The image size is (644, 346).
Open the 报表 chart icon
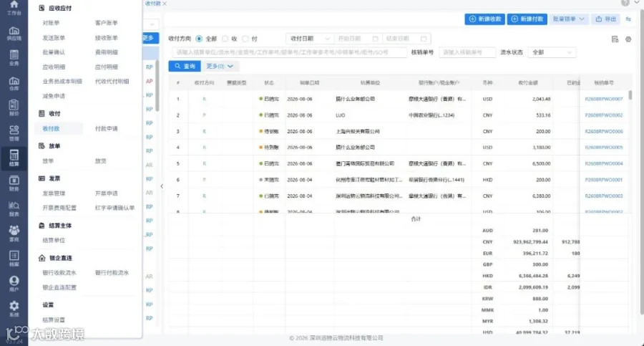pyautogui.click(x=14, y=208)
